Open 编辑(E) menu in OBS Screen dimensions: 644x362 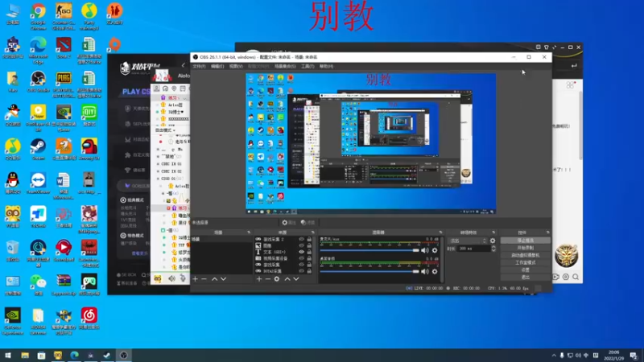[x=217, y=67]
